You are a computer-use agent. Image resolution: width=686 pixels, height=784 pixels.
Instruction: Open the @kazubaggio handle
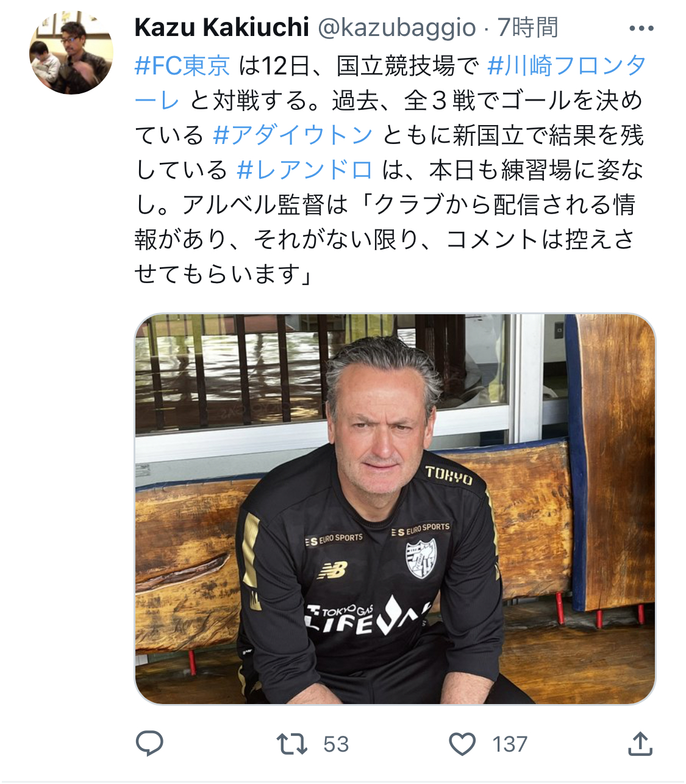(397, 27)
